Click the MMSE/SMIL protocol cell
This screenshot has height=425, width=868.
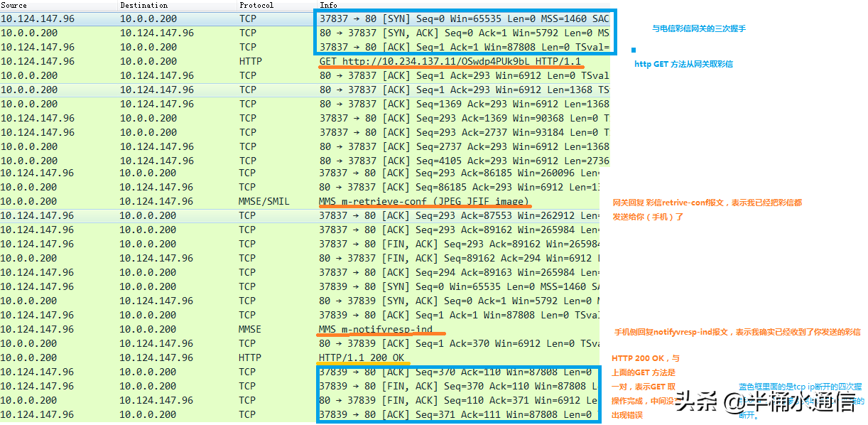click(x=264, y=201)
